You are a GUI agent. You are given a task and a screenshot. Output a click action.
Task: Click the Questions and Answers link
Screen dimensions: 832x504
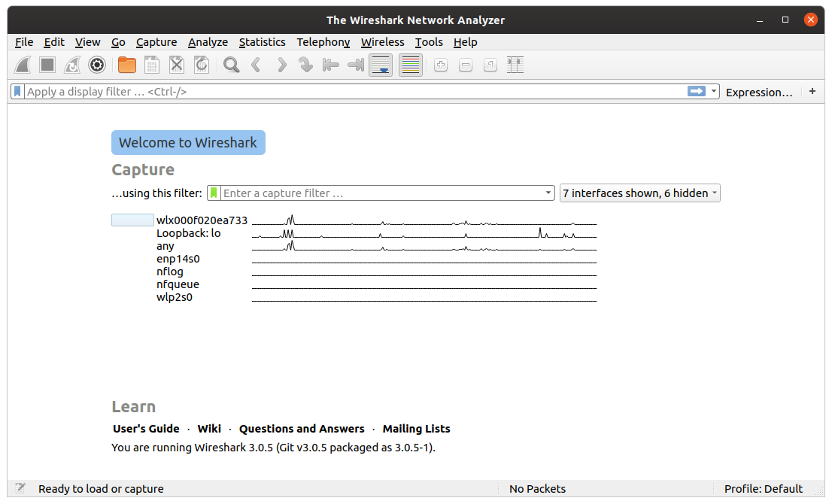coord(302,428)
